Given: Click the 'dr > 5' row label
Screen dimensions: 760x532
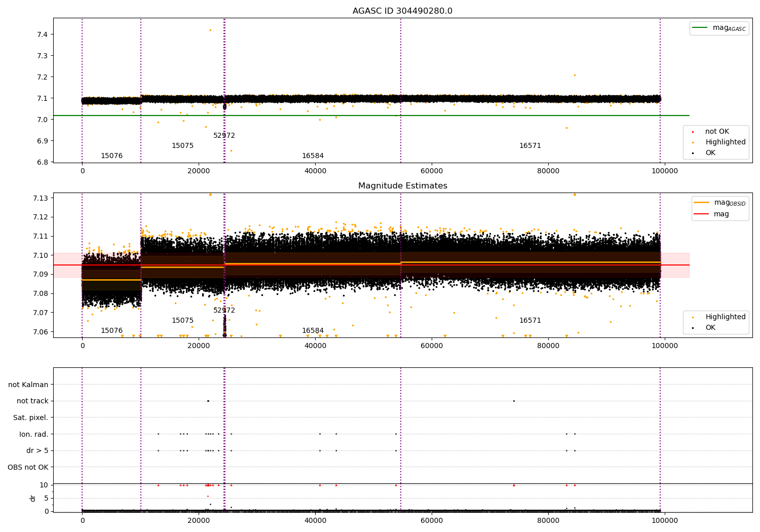Looking at the screenshot, I should tap(37, 451).
